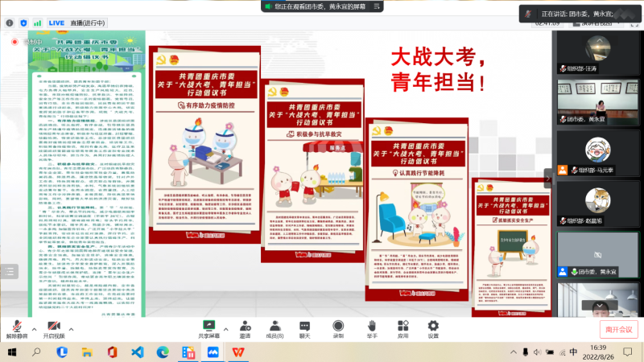Screen dimensions: 644x362
Task: Switch 中 input method indicator
Action: click(573, 352)
